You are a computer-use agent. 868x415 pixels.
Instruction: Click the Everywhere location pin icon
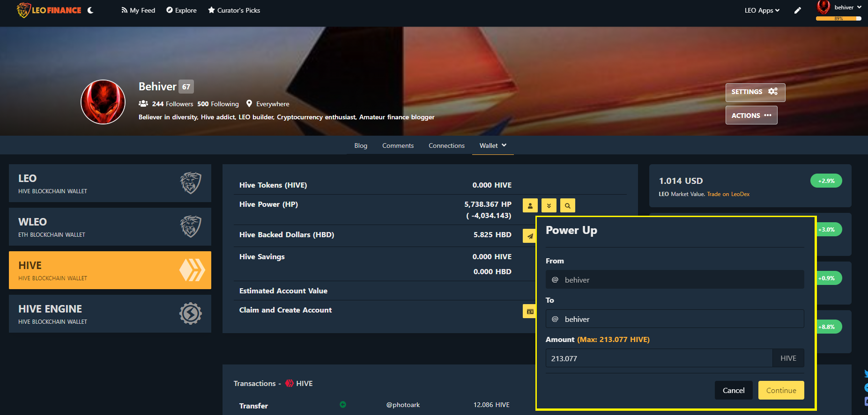pos(249,103)
